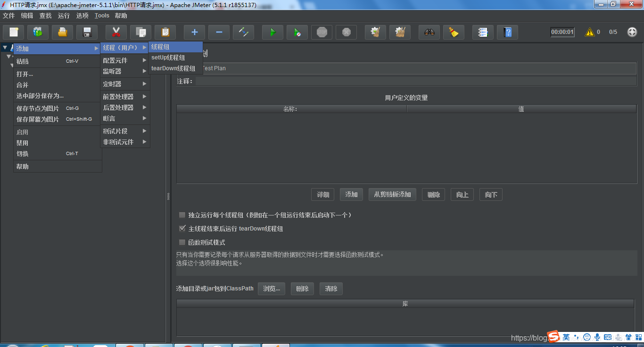Select 线程组 from the submenu
Screen dimensions: 644x347
click(175, 47)
